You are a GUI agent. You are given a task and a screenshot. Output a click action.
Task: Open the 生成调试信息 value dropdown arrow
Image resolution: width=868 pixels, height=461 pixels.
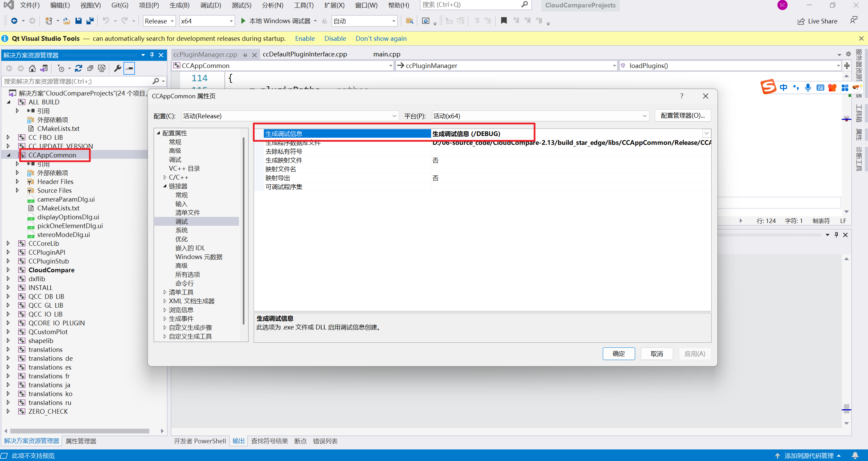tap(707, 134)
